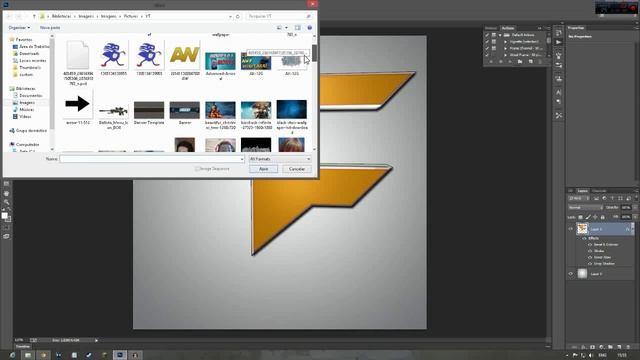The image size is (640, 360).
Task: Uncheck the Default Actions set checkmark
Action: click(487, 35)
